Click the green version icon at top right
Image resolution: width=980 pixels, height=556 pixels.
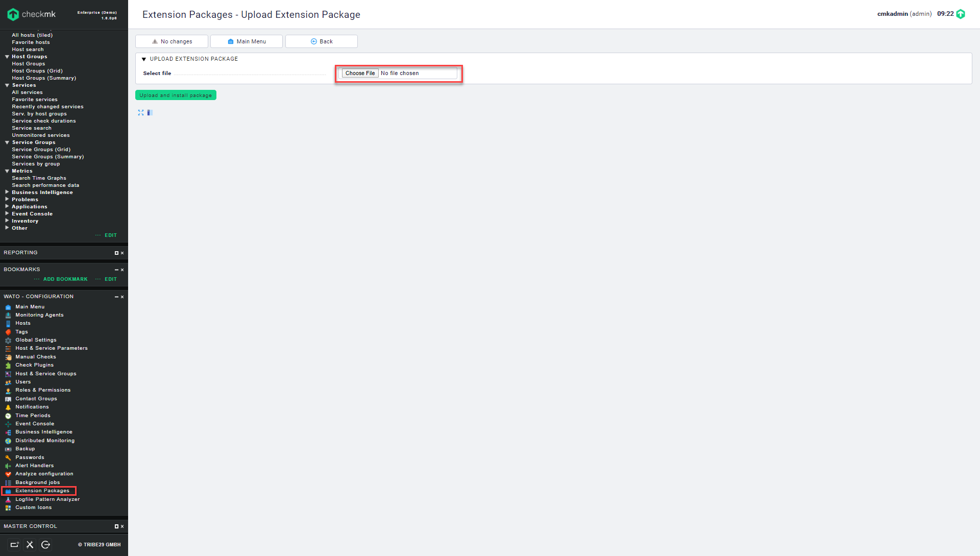coord(961,14)
